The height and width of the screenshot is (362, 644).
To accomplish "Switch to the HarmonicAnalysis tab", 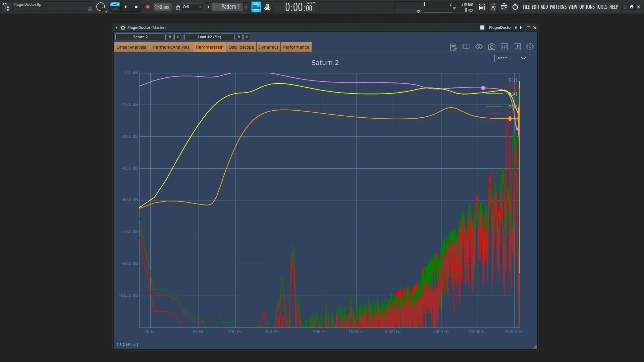I will coord(171,47).
